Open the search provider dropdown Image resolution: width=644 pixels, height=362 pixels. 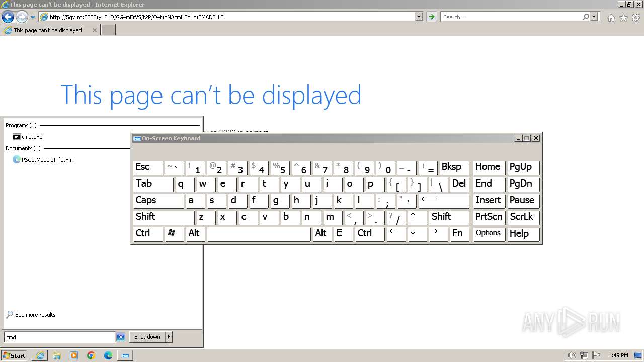594,17
